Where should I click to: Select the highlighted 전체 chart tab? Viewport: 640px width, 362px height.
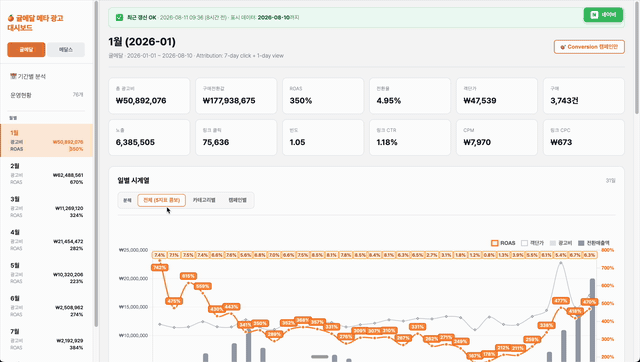162,200
